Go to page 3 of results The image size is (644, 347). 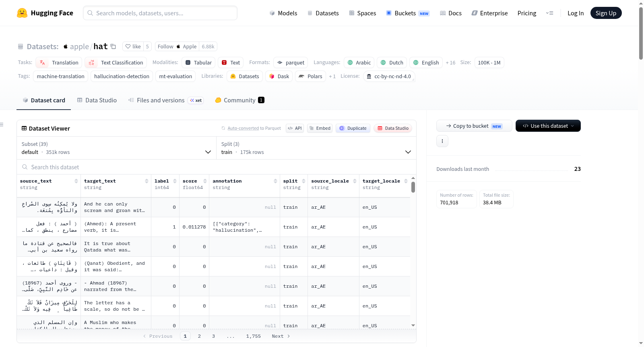click(213, 336)
